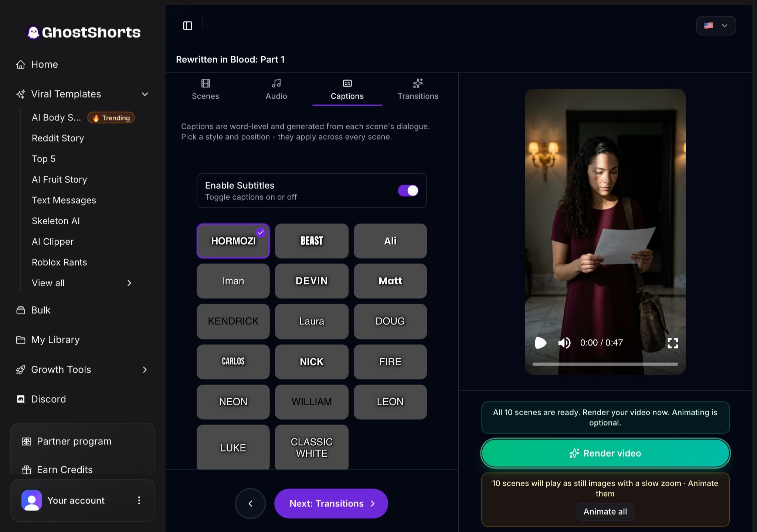Screen dimensions: 757x532
Task: Open the language flag dropdown
Action: [x=716, y=25]
